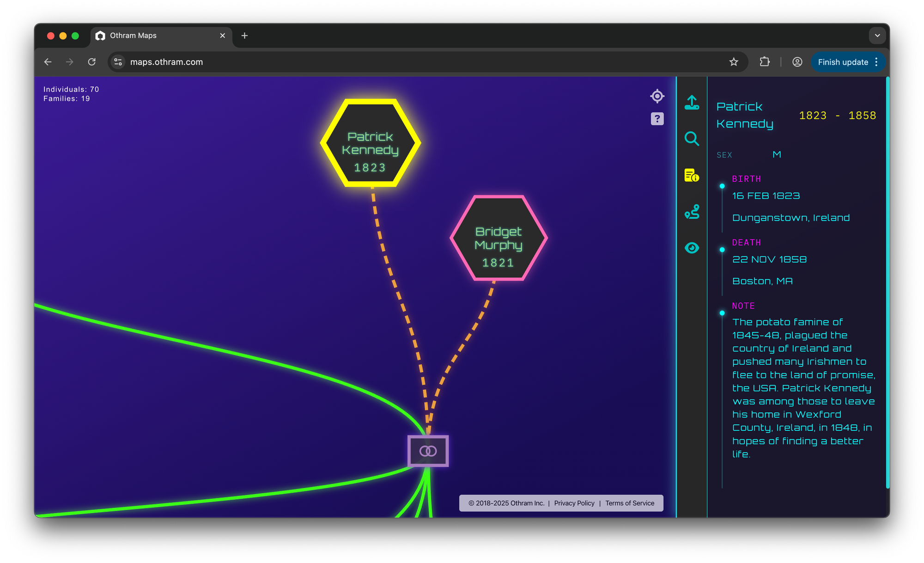Viewport: 924px width, 563px height.
Task: Open the question mark help icon
Action: [x=657, y=119]
